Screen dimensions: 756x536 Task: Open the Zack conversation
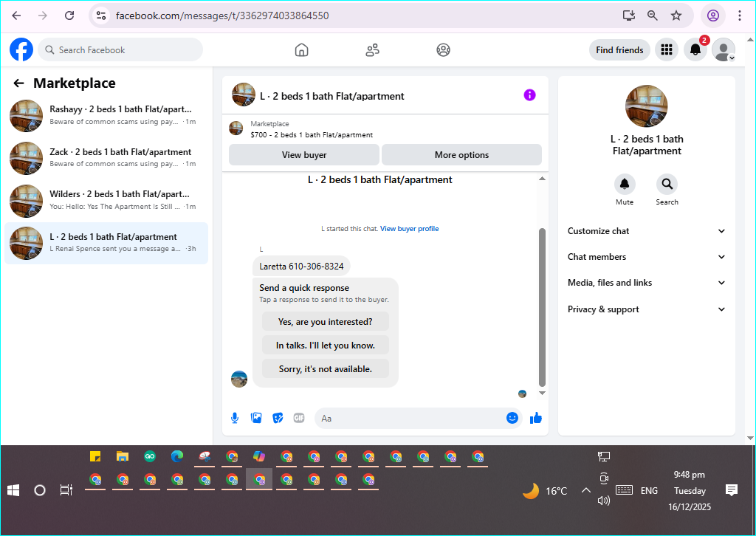(106, 158)
